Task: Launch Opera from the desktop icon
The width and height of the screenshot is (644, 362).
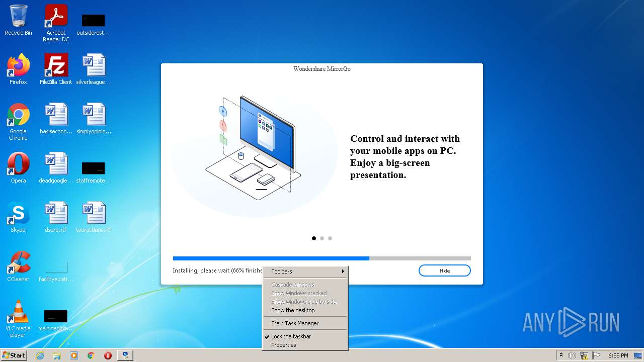Action: click(18, 168)
